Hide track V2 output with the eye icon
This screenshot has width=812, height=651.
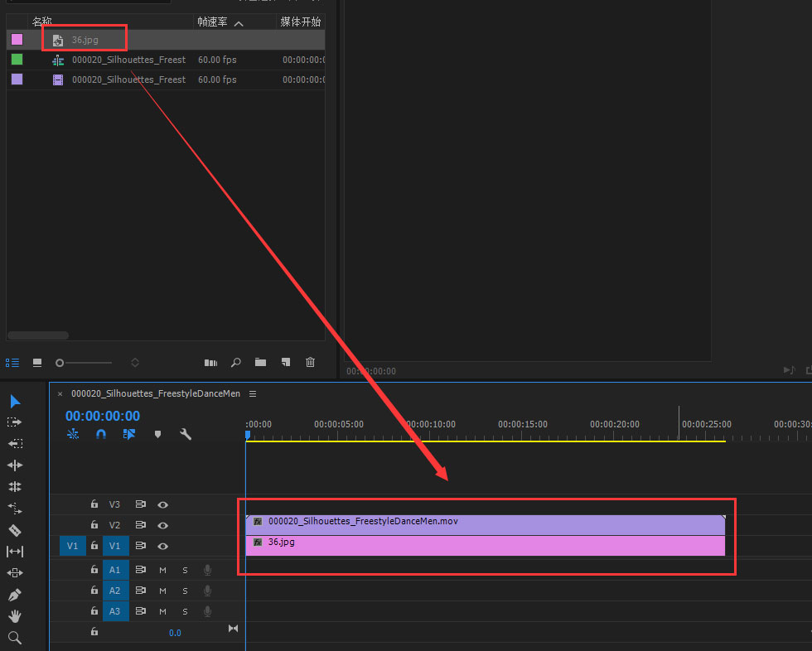click(x=163, y=525)
